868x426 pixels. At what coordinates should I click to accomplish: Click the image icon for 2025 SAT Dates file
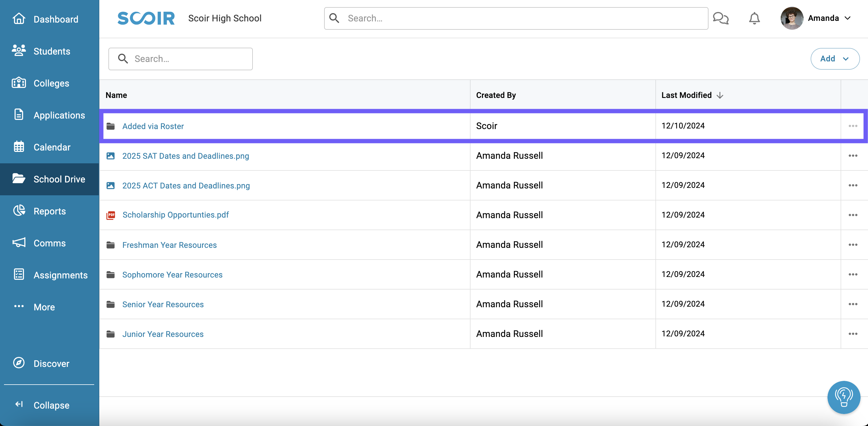pos(110,156)
